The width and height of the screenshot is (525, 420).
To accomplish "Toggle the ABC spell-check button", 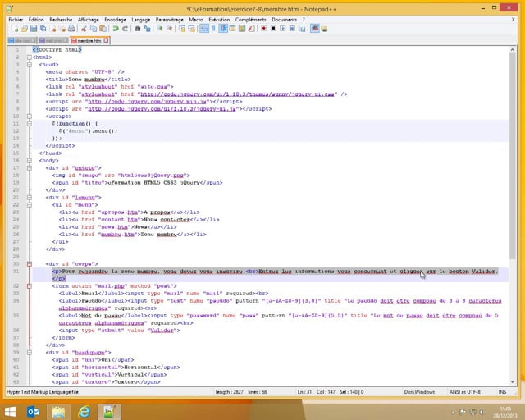I will pyautogui.click(x=314, y=29).
